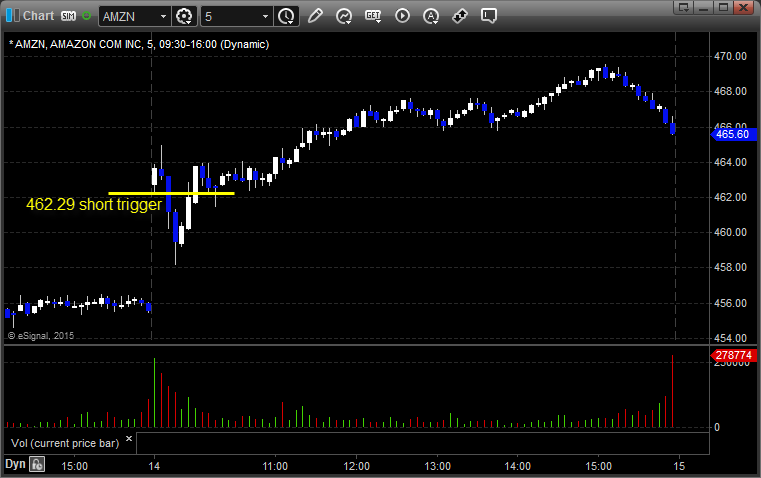Viewport: 761px width, 478px height.
Task: Close the Vol (current price bar) tab
Action: 130,438
